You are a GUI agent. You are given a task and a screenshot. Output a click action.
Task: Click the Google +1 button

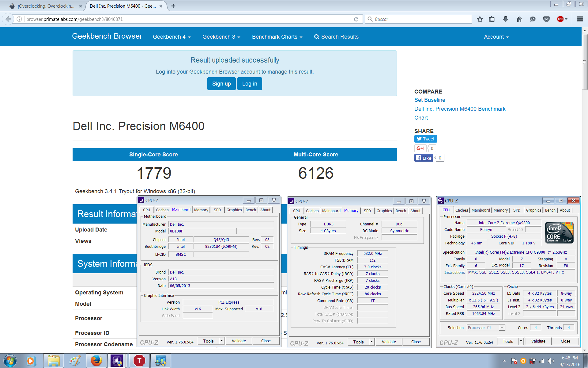[420, 148]
